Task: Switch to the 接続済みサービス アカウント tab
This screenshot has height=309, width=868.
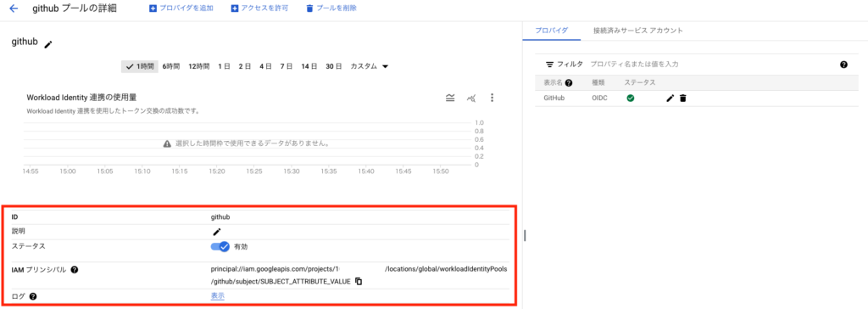Action: pyautogui.click(x=637, y=31)
